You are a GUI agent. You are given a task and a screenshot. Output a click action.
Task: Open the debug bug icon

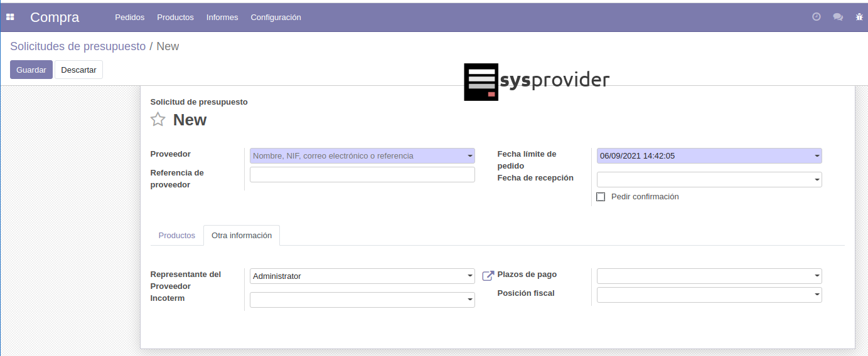tap(859, 17)
